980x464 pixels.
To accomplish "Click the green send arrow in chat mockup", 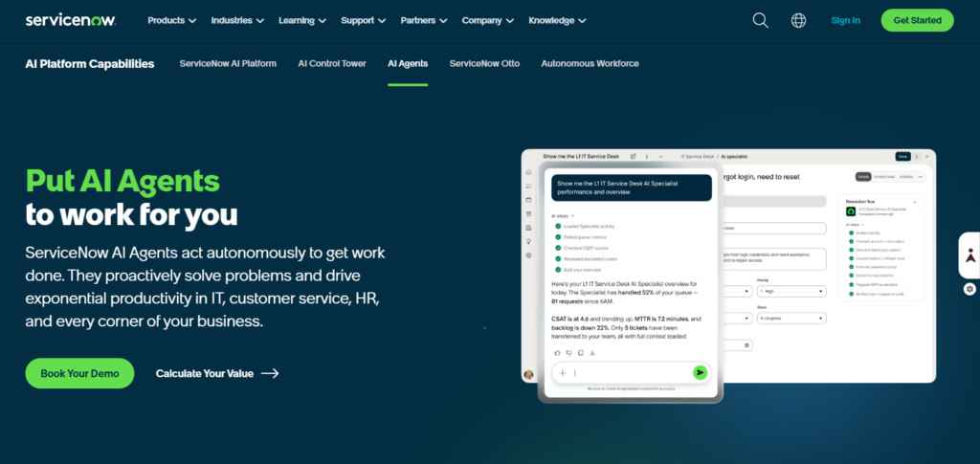I will coord(700,373).
